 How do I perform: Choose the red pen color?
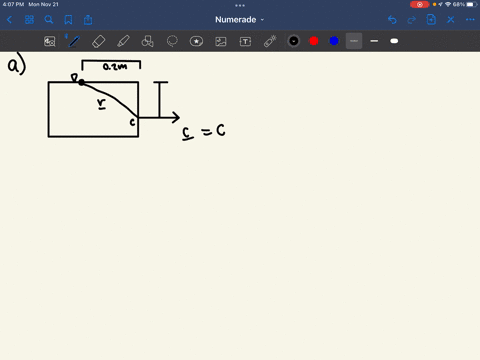[314, 41]
